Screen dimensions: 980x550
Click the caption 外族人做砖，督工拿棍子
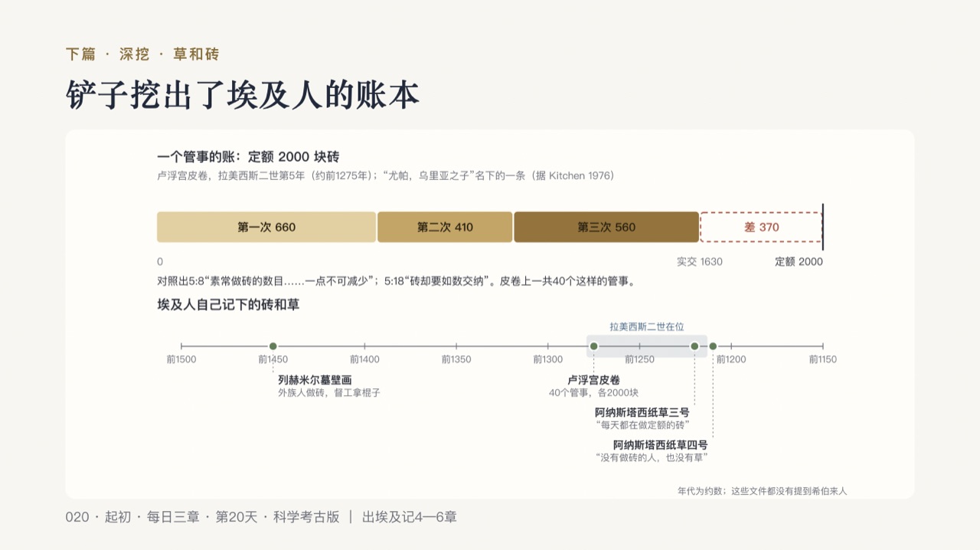click(x=329, y=393)
